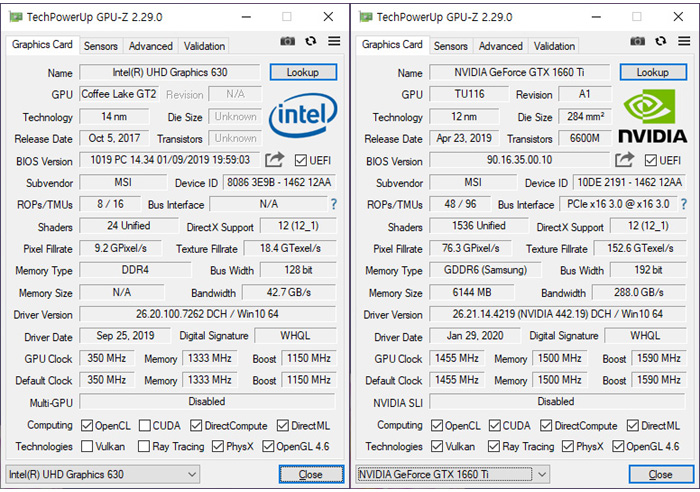The width and height of the screenshot is (700, 492).
Task: Click the Coffee Lake GT2 GPU field
Action: click(x=119, y=94)
